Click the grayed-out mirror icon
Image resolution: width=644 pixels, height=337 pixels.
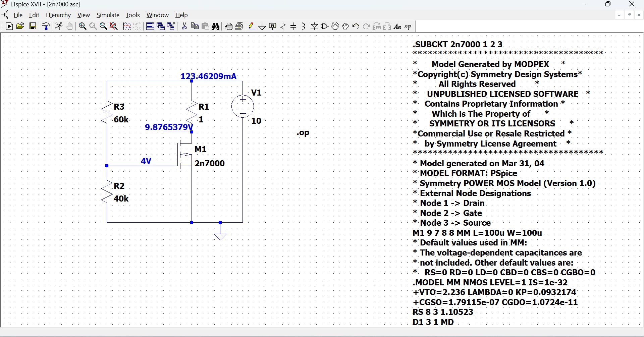[x=387, y=26]
